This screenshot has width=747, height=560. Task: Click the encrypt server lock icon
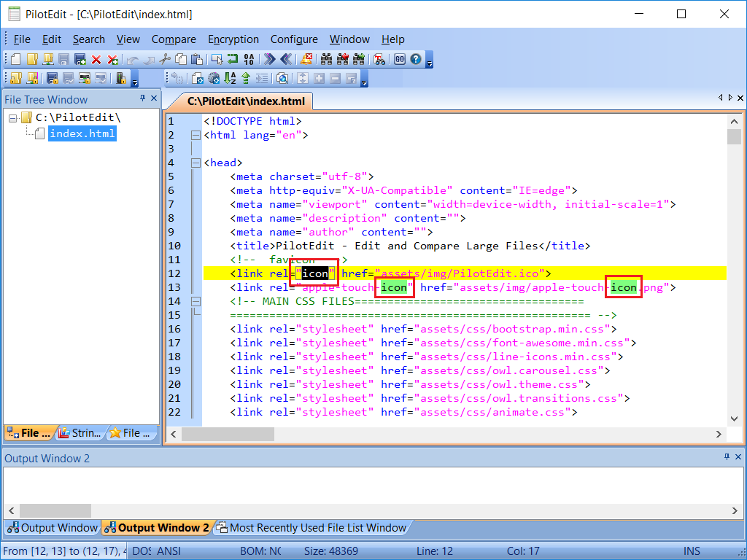point(121,78)
